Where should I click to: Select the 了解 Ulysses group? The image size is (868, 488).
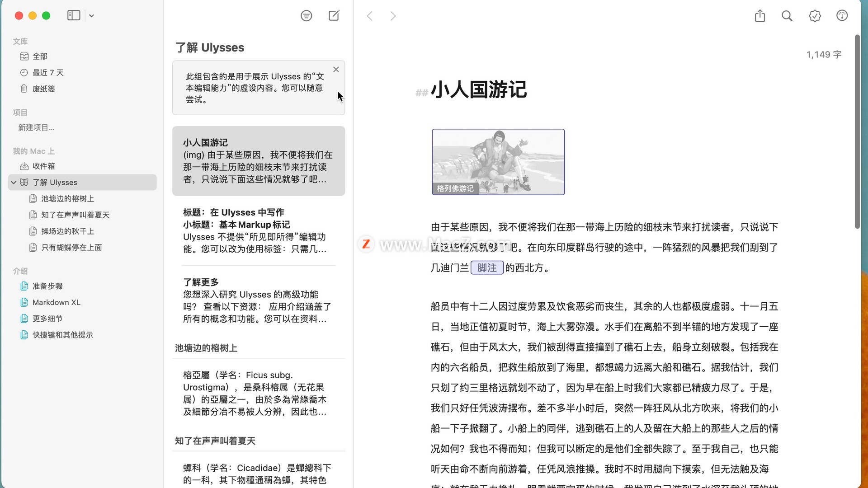[82, 183]
